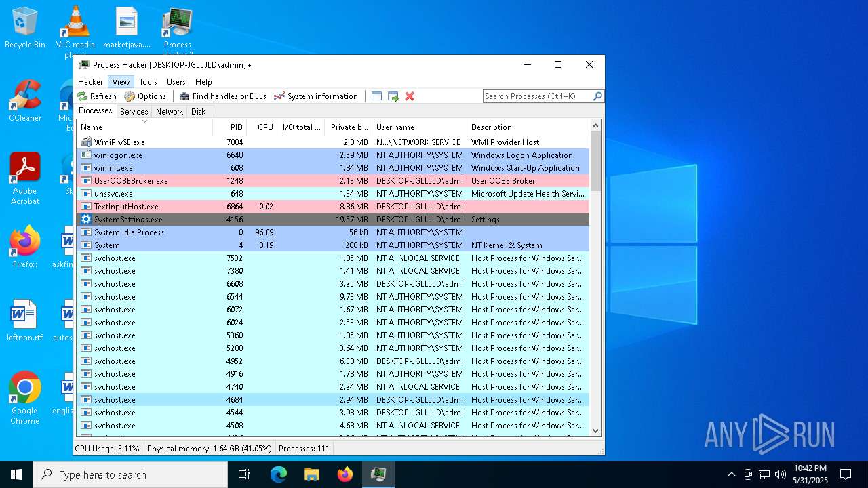Image resolution: width=868 pixels, height=488 pixels.
Task: Open the notification center icon
Action: pyautogui.click(x=846, y=474)
